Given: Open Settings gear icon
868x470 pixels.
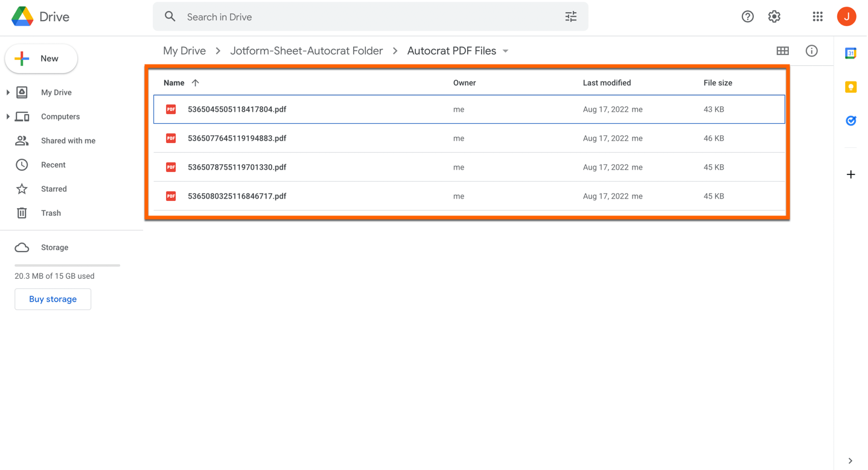Looking at the screenshot, I should (x=774, y=17).
